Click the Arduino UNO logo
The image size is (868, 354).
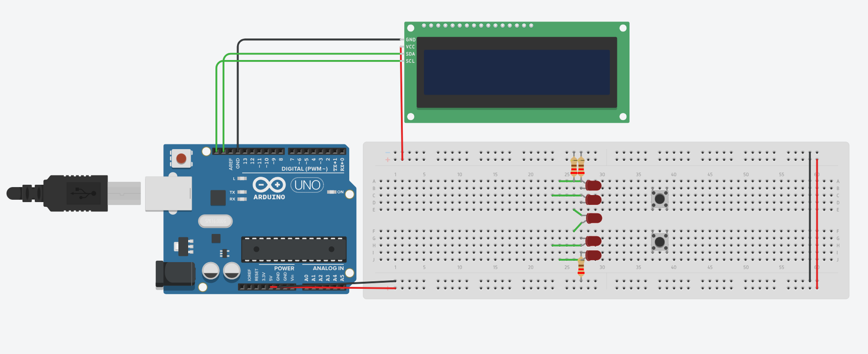307,185
